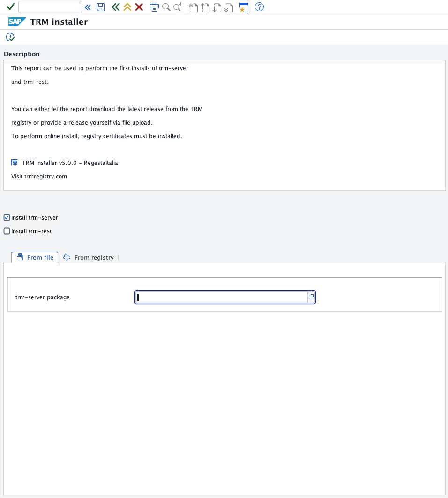This screenshot has height=498, width=448.
Task: Click the yellow Exit up-arrows icon
Action: (x=127, y=7)
